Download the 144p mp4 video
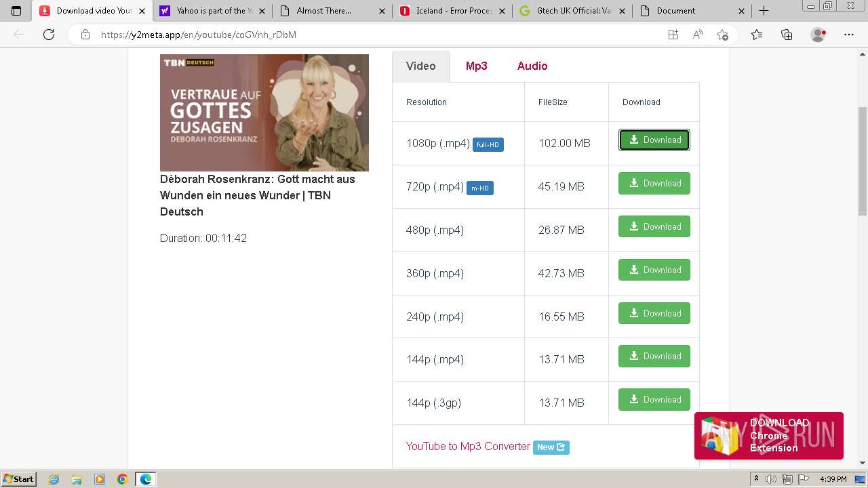 coord(654,356)
